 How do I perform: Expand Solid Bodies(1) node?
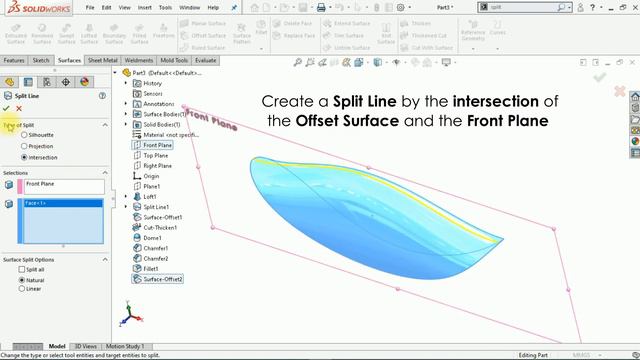pyautogui.click(x=126, y=124)
